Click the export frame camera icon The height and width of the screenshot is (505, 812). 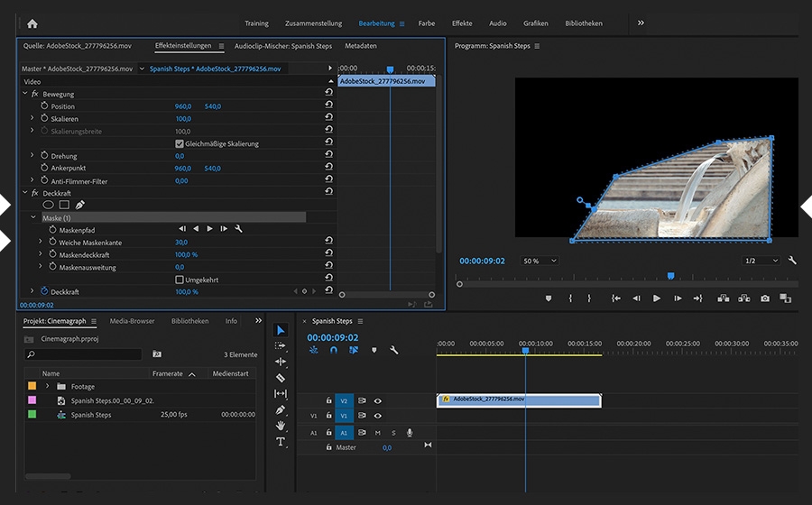(x=765, y=298)
